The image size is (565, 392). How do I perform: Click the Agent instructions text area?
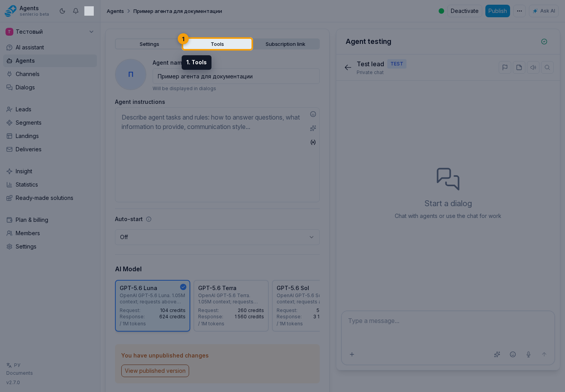tap(217, 155)
